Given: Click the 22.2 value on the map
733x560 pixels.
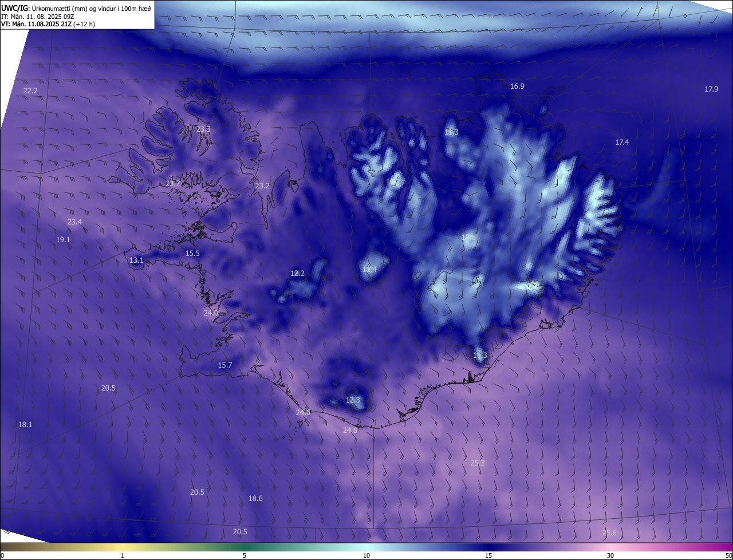Looking at the screenshot, I should (x=30, y=91).
